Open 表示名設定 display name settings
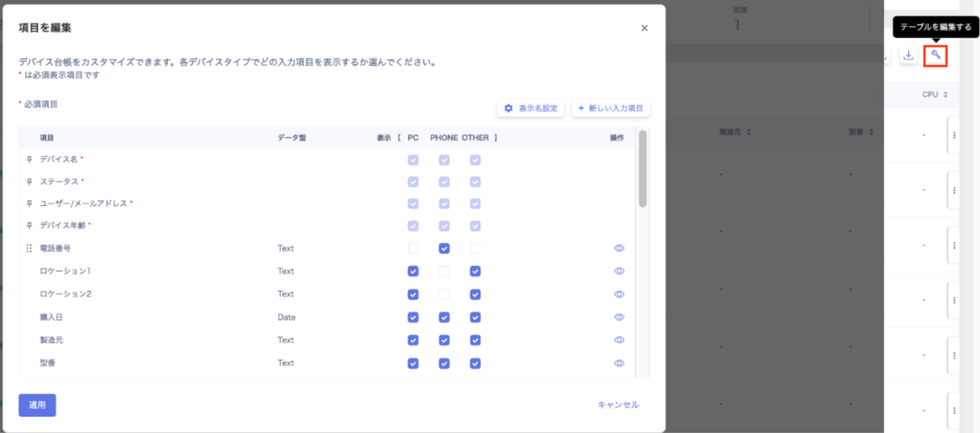980x433 pixels. [x=530, y=108]
